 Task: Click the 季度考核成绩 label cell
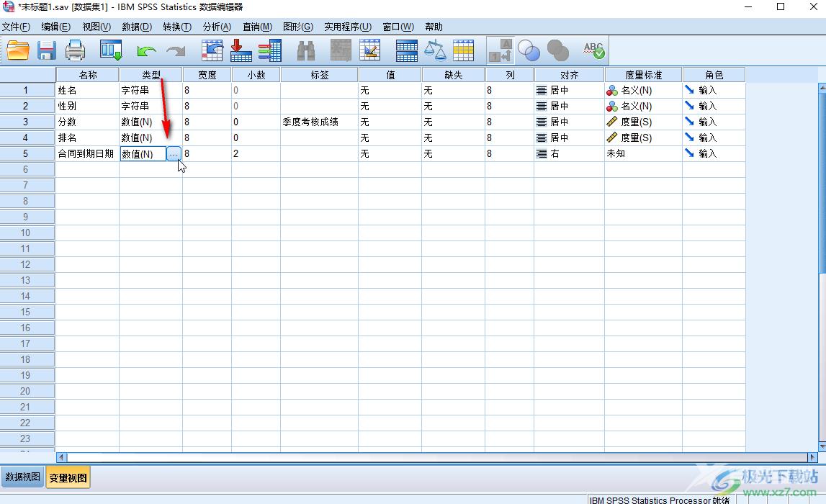tap(319, 122)
